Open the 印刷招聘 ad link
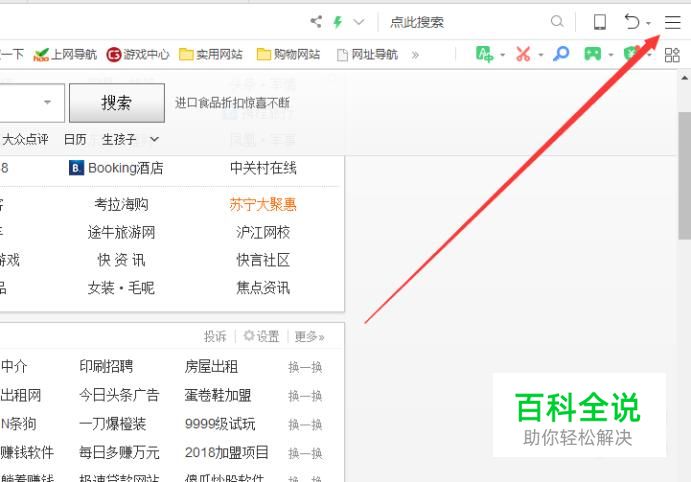The height and width of the screenshot is (482, 691). point(106,366)
